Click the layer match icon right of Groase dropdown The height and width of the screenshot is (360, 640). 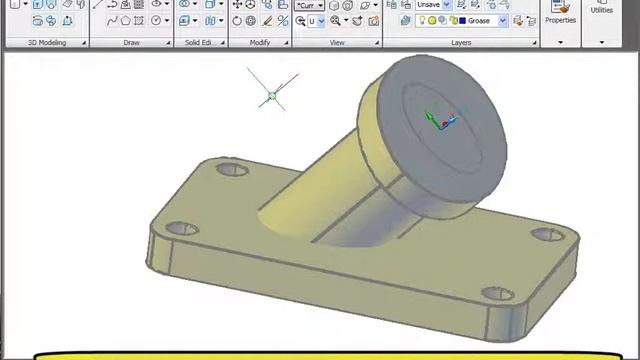(518, 21)
